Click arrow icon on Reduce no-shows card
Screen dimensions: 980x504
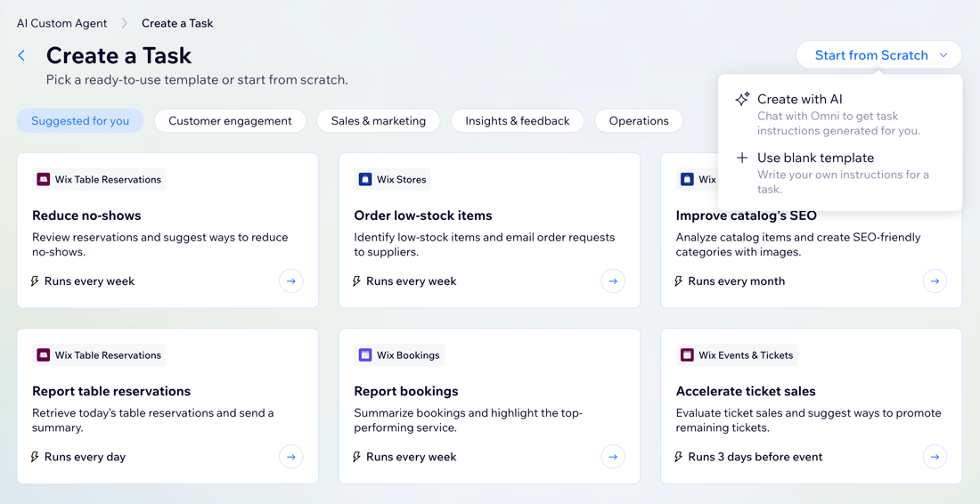point(291,281)
